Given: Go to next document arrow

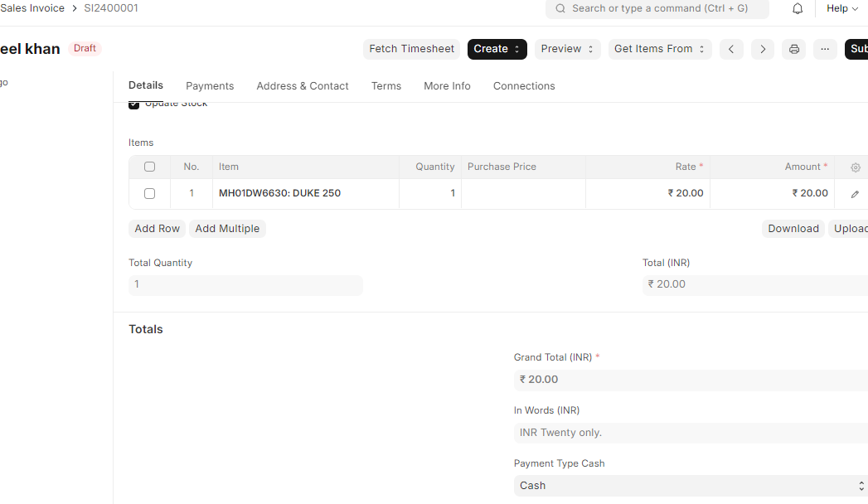Looking at the screenshot, I should 762,49.
